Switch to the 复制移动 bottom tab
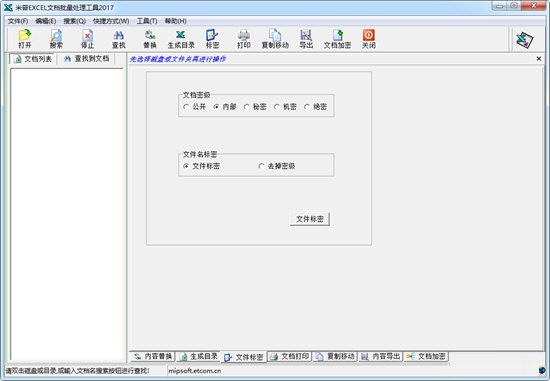The width and height of the screenshot is (550, 381). click(x=335, y=356)
